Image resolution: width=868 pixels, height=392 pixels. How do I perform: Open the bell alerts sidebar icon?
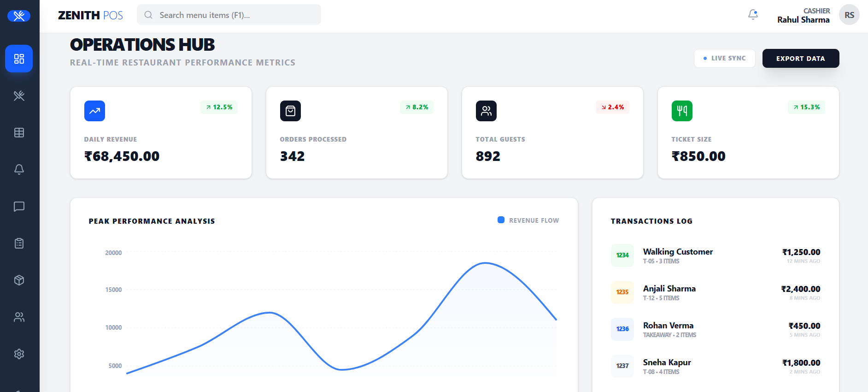(19, 169)
